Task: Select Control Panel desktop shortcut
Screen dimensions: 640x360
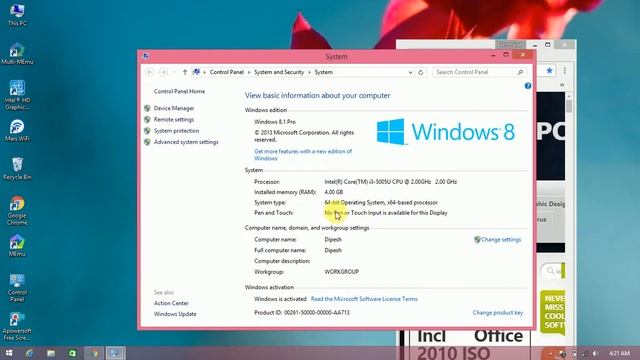Action: (x=17, y=288)
